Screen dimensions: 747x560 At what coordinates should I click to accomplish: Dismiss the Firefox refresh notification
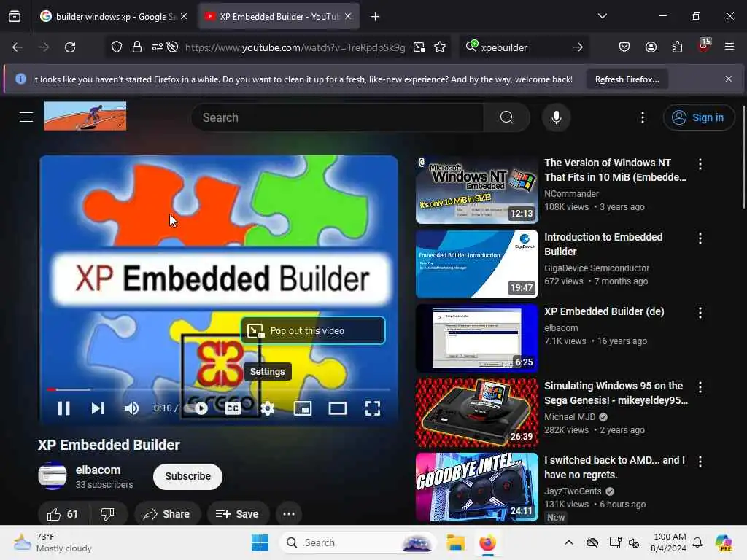tap(729, 79)
